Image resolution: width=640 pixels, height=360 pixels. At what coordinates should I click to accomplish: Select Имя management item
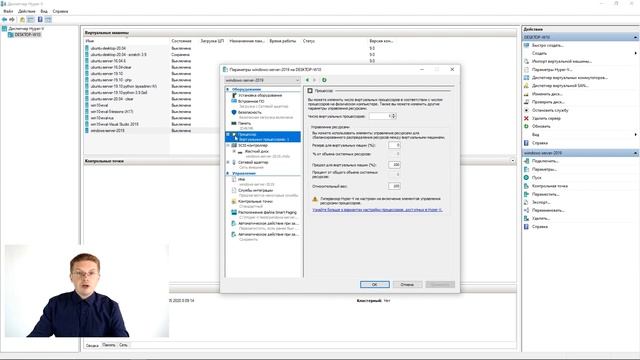click(241, 179)
